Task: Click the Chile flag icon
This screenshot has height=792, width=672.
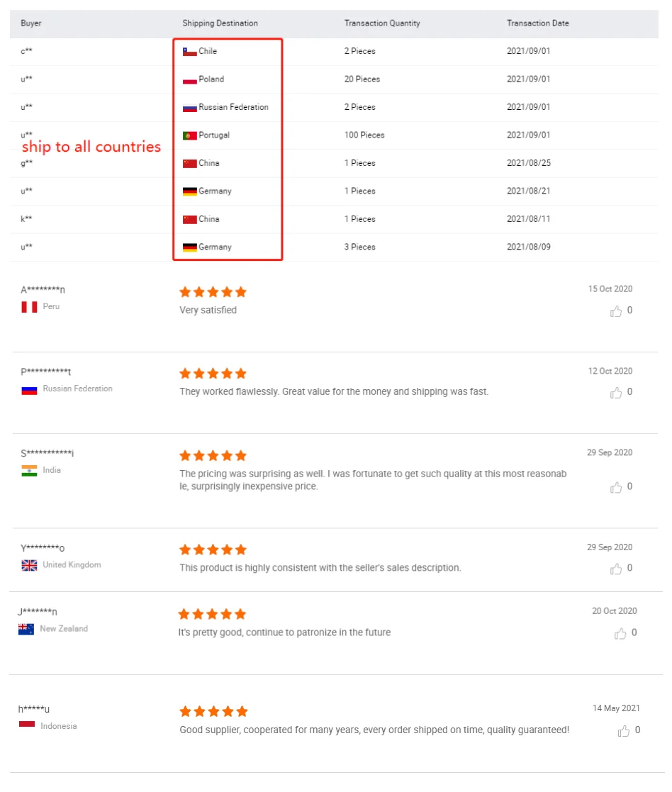Action: (189, 51)
